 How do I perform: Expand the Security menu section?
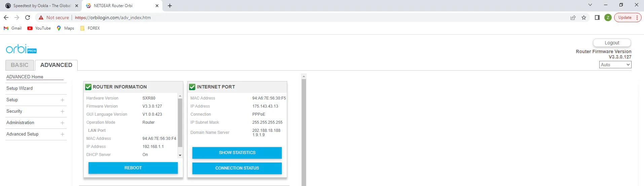click(62, 111)
